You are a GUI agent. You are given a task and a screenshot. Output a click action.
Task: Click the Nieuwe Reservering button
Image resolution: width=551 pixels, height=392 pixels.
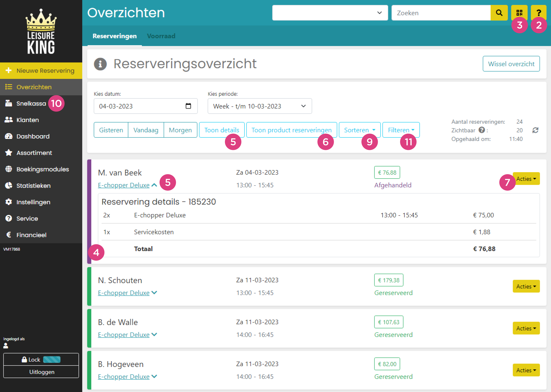coord(41,71)
